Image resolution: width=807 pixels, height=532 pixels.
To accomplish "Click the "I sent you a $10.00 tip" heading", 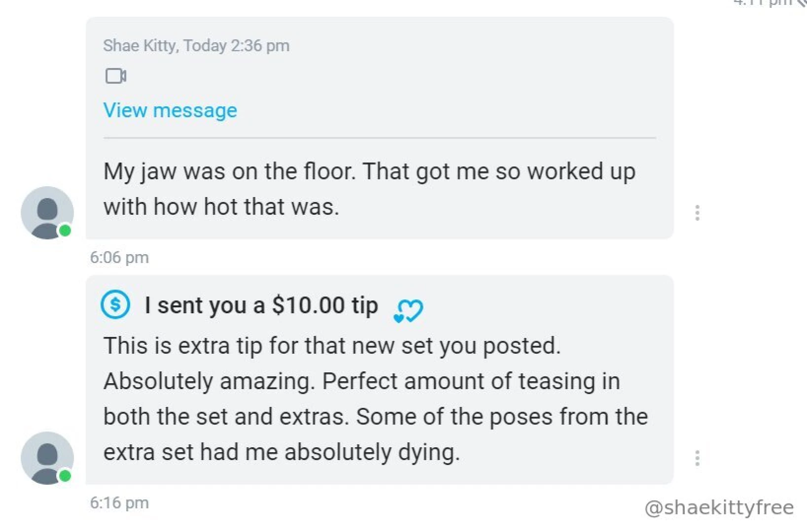I will (261, 305).
